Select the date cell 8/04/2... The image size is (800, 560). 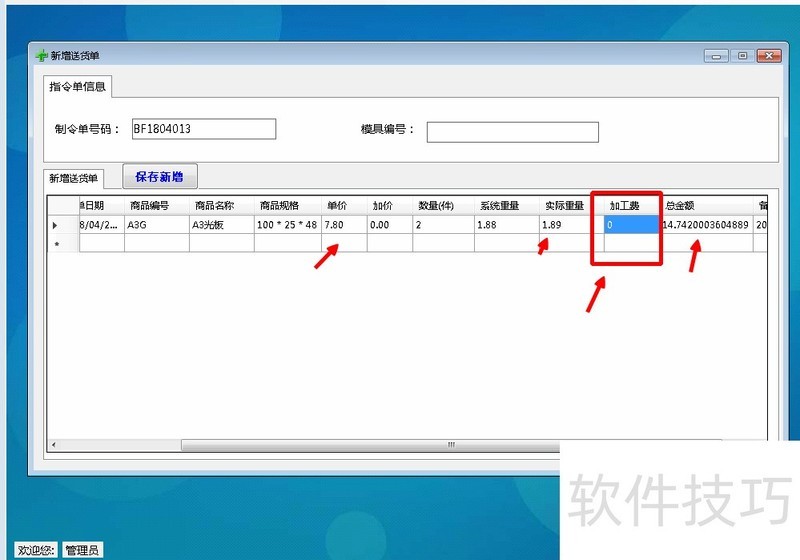click(x=102, y=224)
